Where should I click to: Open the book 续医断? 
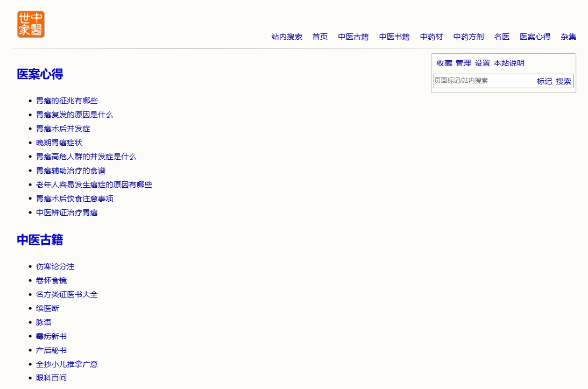coord(47,308)
